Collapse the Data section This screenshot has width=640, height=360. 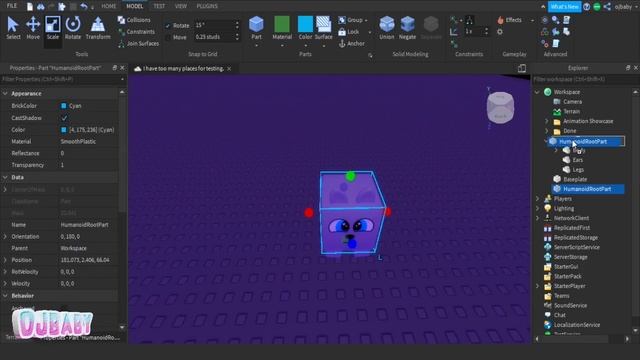[x=5, y=177]
